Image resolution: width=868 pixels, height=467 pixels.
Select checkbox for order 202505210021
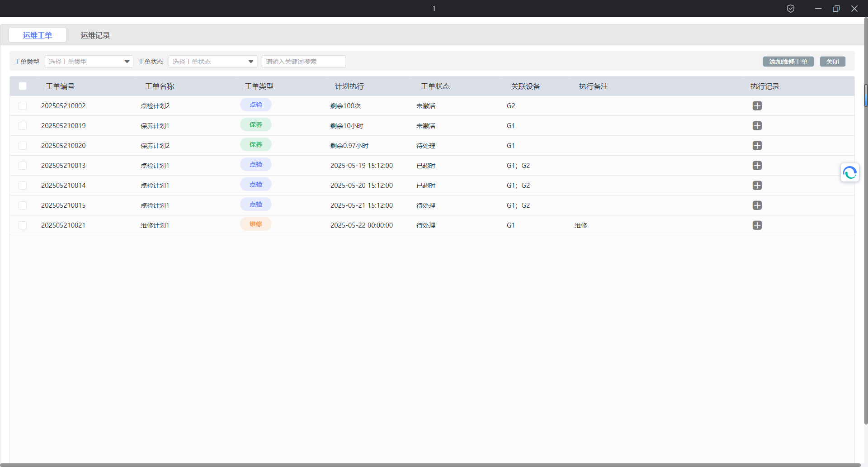[23, 225]
